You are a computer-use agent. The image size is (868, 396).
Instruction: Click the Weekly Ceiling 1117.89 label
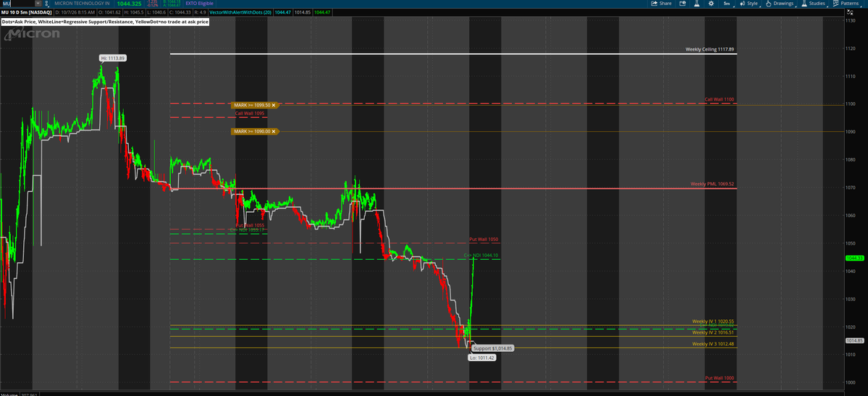pos(709,49)
